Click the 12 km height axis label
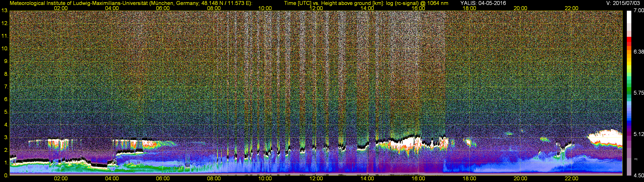 coord(5,23)
